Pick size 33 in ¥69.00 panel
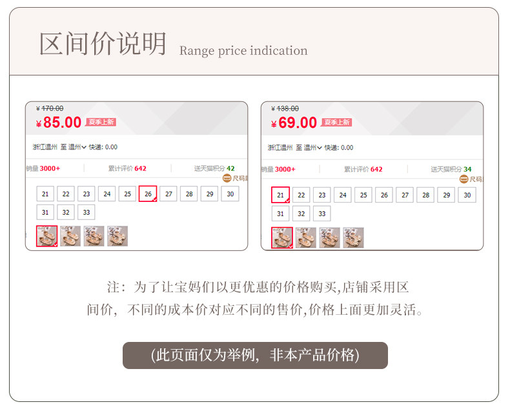The height and width of the screenshot is (420, 510). click(321, 214)
